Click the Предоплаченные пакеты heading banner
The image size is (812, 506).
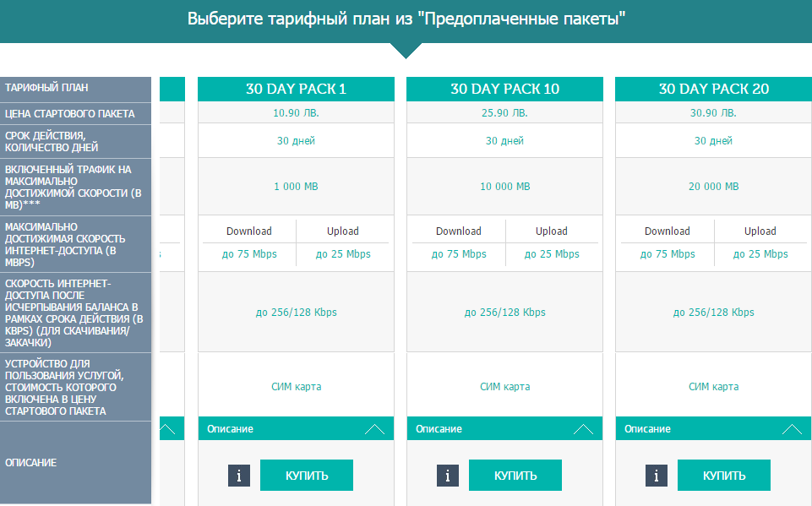pos(406,19)
